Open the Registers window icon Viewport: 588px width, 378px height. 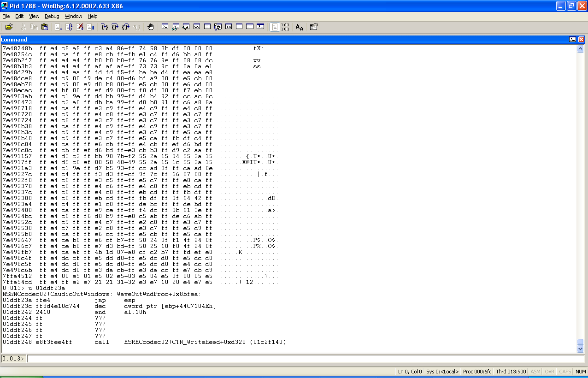(x=197, y=27)
